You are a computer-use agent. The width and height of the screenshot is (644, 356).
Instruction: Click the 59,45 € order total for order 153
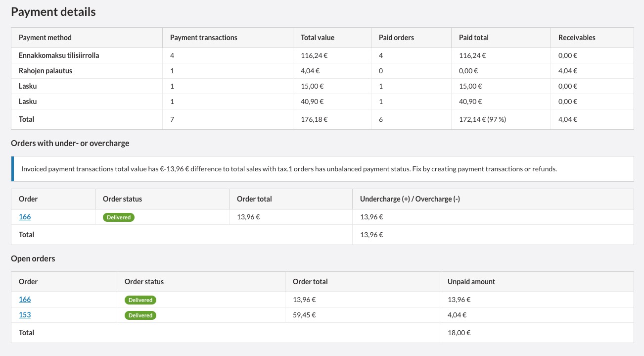click(x=304, y=315)
